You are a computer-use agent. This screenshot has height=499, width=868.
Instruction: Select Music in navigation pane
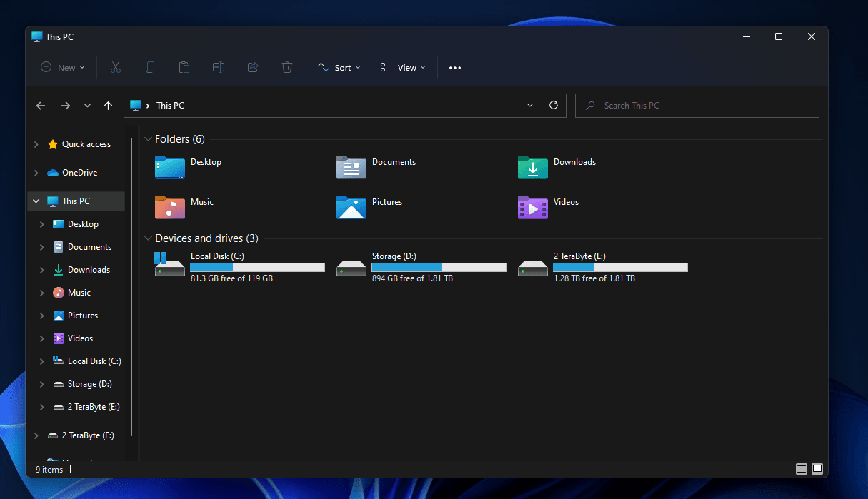72,293
